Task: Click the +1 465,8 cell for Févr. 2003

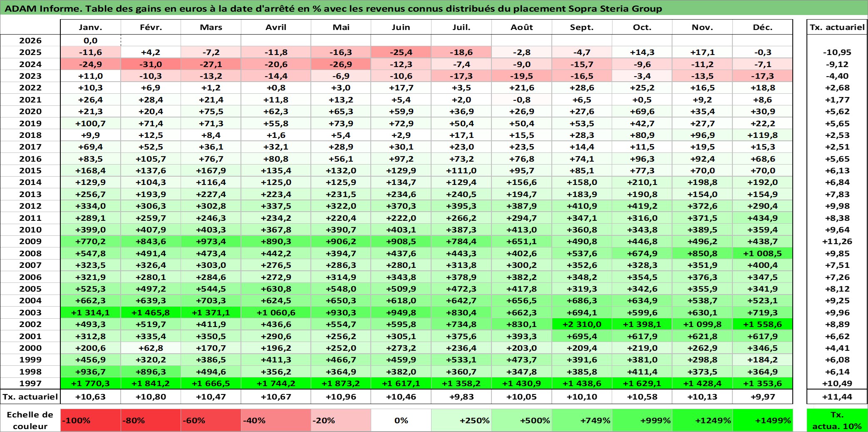Action: pos(151,312)
